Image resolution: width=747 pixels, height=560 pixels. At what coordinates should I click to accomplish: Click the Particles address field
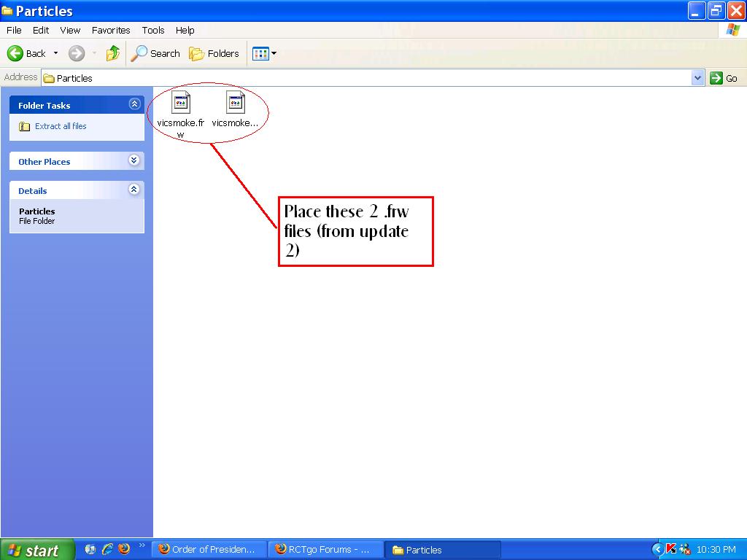click(x=365, y=78)
